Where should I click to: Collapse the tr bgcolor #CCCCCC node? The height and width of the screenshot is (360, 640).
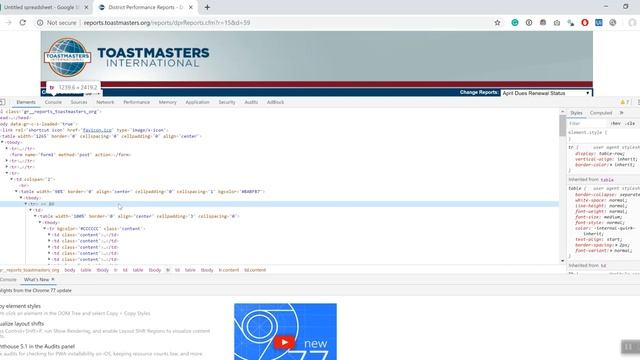point(44,229)
